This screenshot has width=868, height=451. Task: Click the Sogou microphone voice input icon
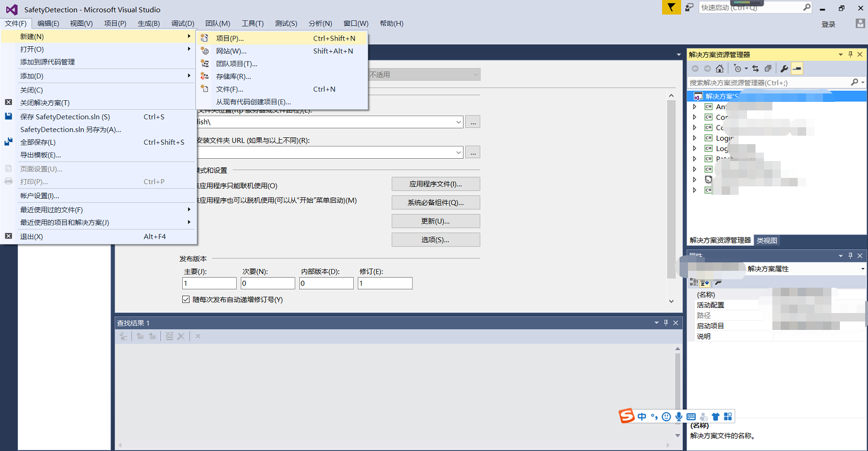[x=679, y=417]
